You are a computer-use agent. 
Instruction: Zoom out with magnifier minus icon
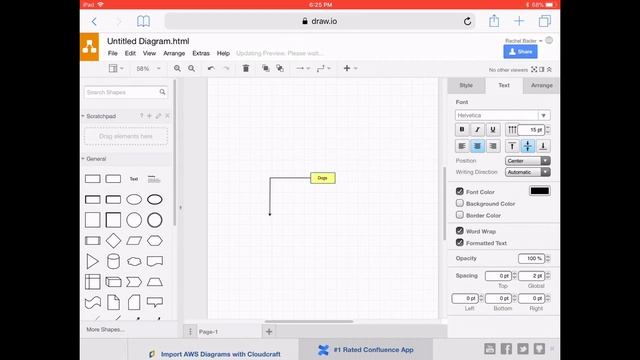[x=191, y=69]
